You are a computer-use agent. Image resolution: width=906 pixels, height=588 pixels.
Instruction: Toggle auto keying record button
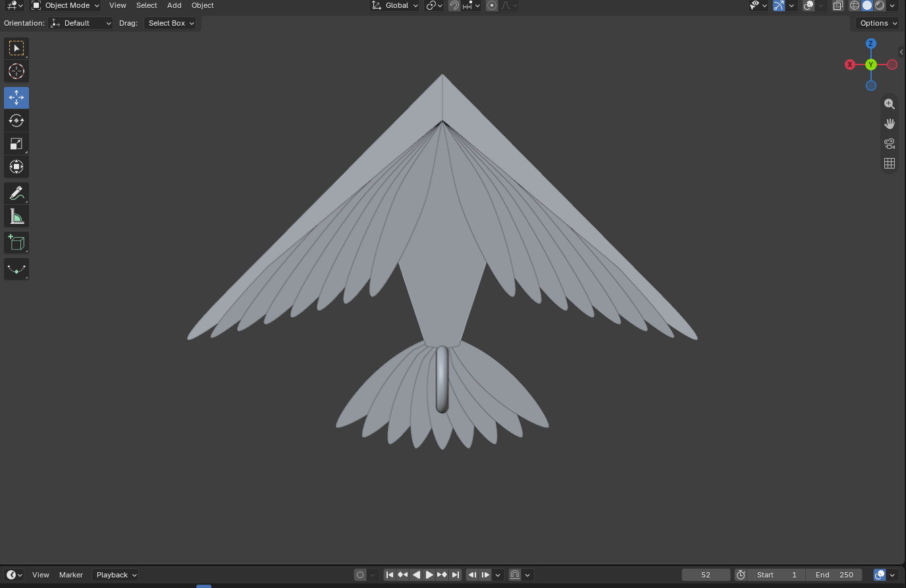pyautogui.click(x=360, y=575)
